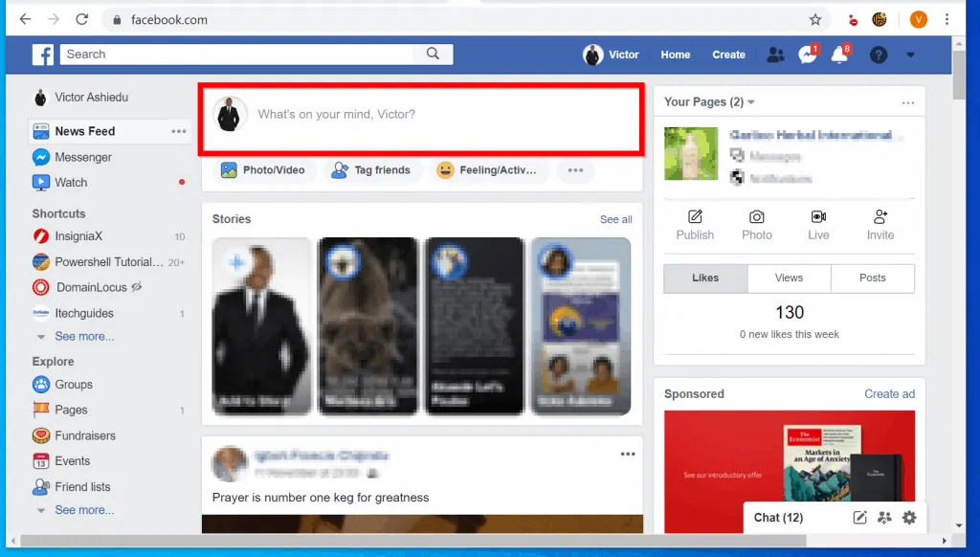Screen dimensions: 980x557
Task: Open the Chat (12) panel
Action: (x=777, y=517)
